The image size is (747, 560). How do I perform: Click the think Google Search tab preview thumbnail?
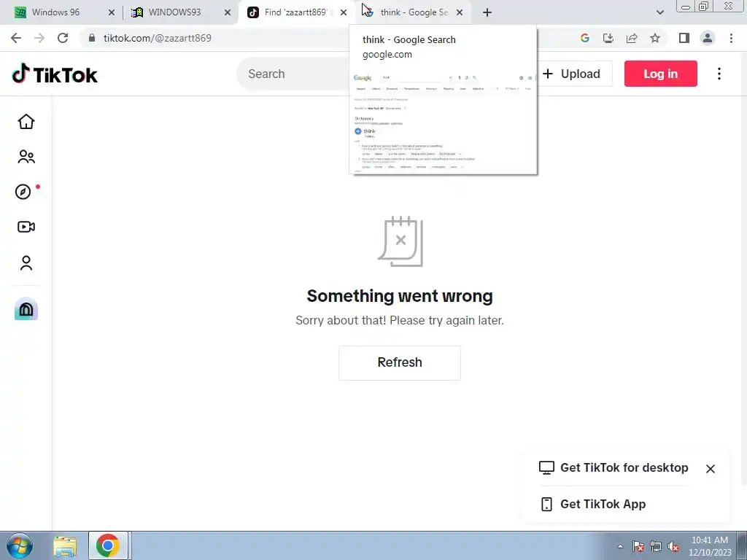coord(443,122)
